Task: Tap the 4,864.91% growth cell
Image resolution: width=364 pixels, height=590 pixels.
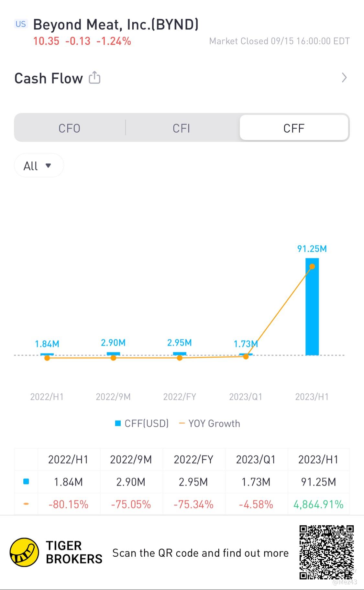Action: pyautogui.click(x=318, y=504)
